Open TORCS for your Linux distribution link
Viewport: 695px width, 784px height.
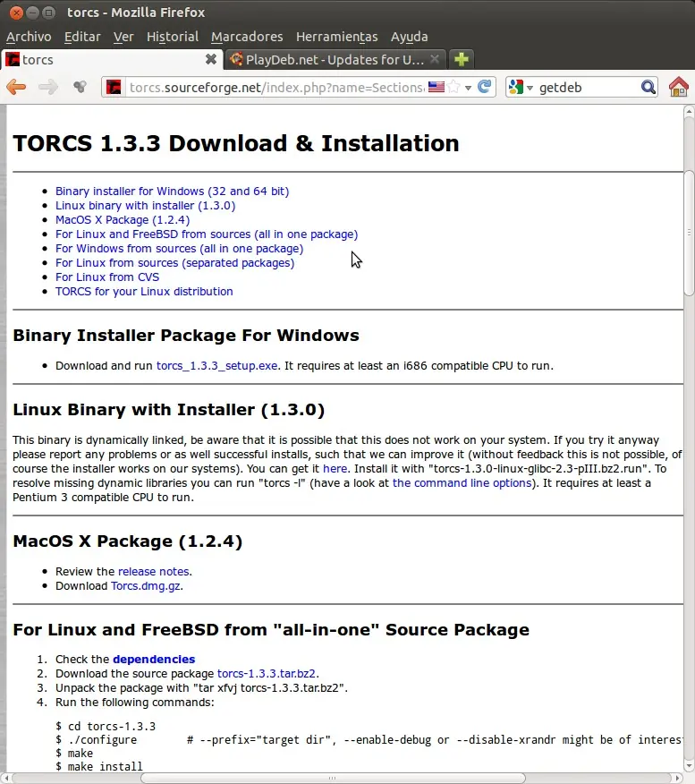coord(144,292)
